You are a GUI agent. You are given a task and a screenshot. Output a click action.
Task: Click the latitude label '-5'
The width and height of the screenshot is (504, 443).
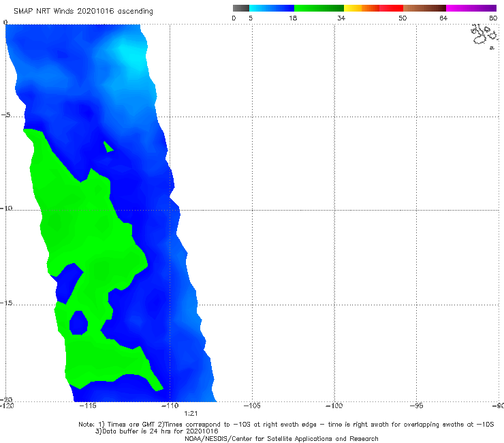coord(6,115)
